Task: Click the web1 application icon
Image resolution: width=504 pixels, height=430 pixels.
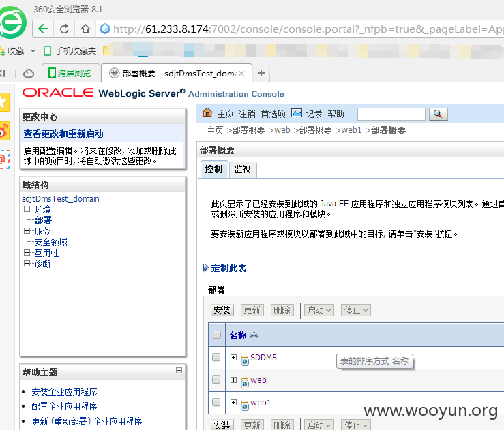Action: click(x=245, y=405)
